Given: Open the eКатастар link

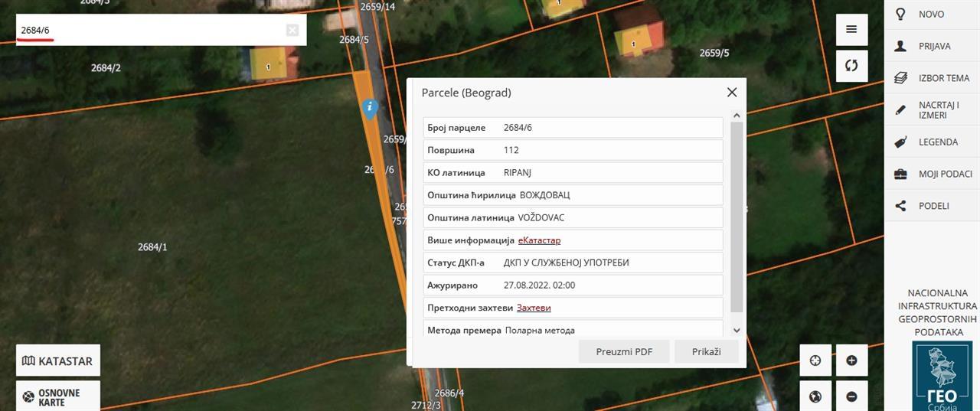Looking at the screenshot, I should pyautogui.click(x=539, y=240).
